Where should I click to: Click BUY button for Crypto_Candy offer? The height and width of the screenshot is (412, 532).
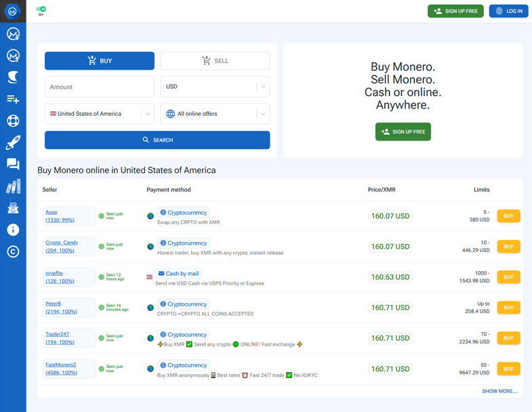tap(508, 247)
